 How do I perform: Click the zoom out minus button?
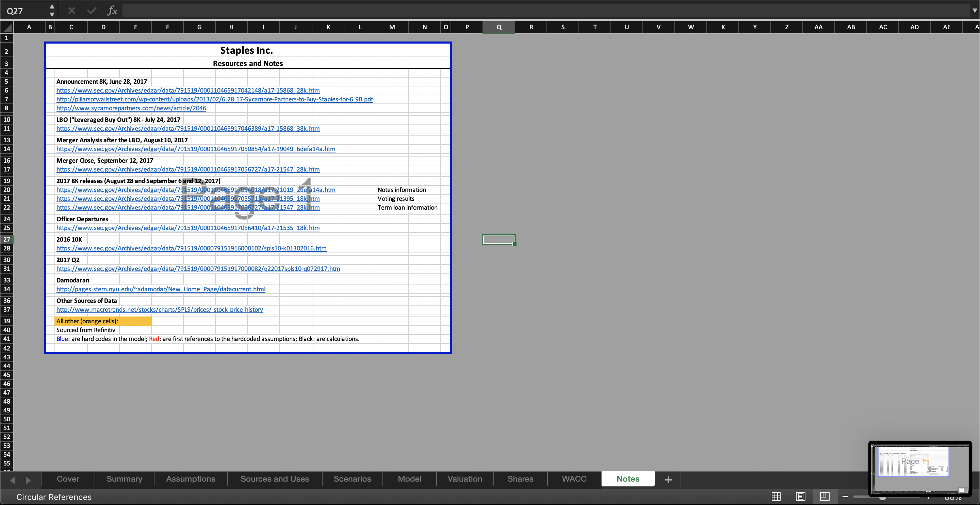pos(845,496)
